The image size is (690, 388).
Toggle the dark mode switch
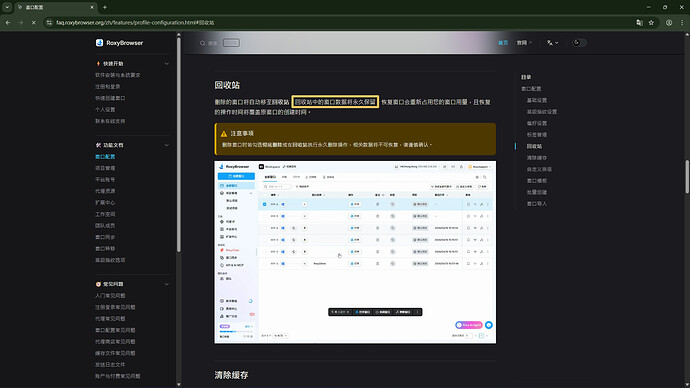[579, 43]
